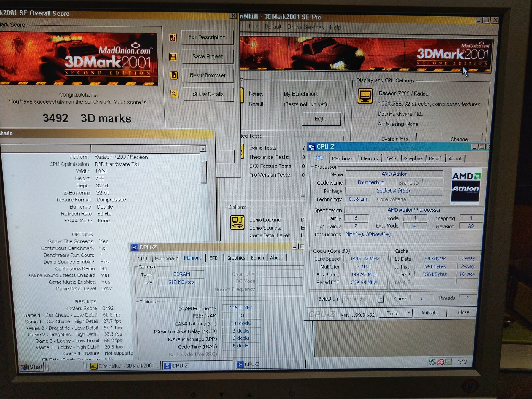Select Bench tab in Memory CPU-Z window
The width and height of the screenshot is (532, 399).
tap(257, 257)
